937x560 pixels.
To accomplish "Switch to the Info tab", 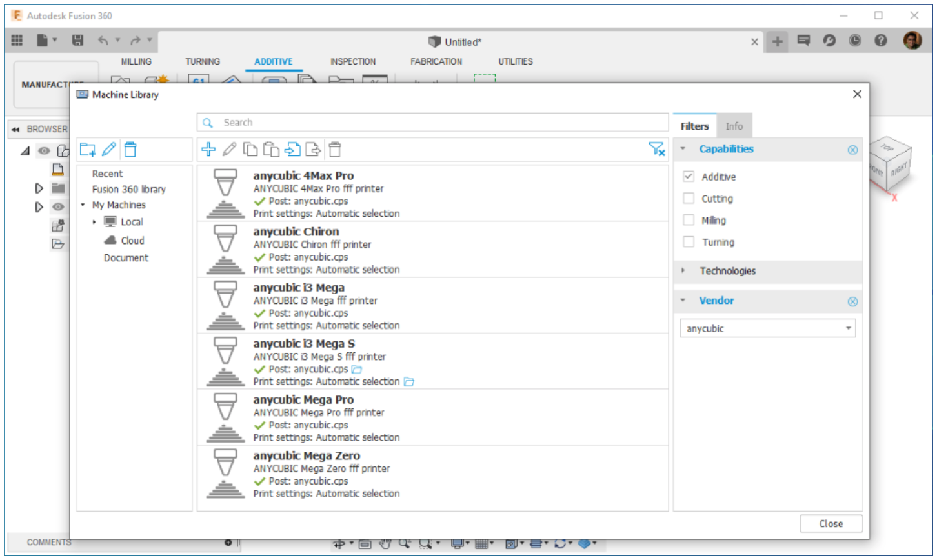I will tap(734, 126).
